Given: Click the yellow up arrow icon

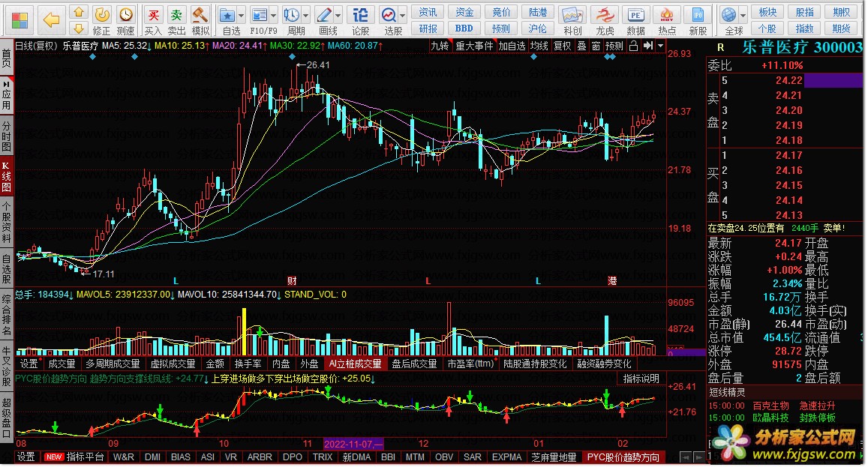Looking at the screenshot, I should [79, 12].
